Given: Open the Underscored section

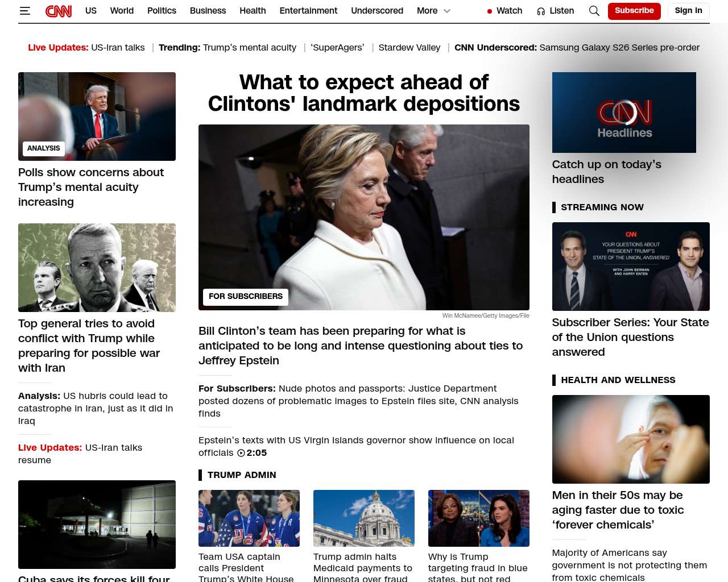Looking at the screenshot, I should click(377, 11).
